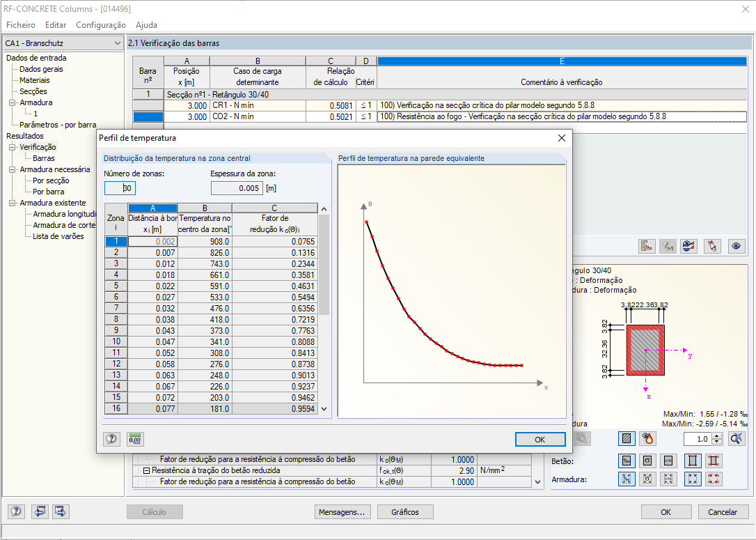This screenshot has height=540, width=756.
Task: Open the Configuração menu
Action: click(101, 25)
